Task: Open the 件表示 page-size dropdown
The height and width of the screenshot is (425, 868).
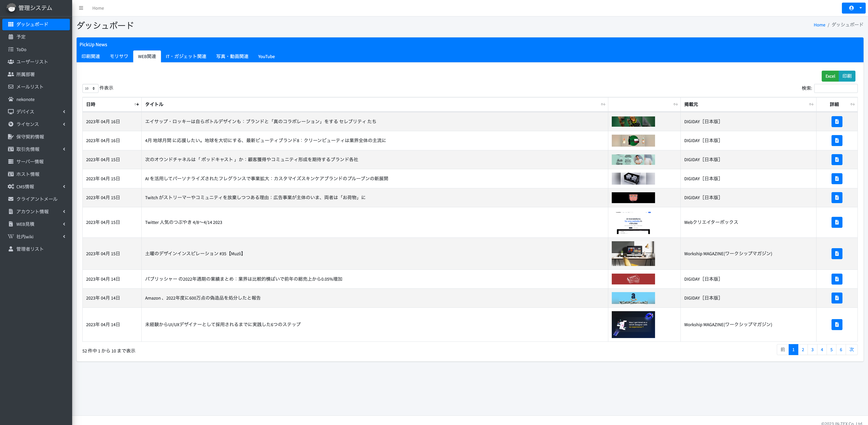Action: tap(90, 88)
